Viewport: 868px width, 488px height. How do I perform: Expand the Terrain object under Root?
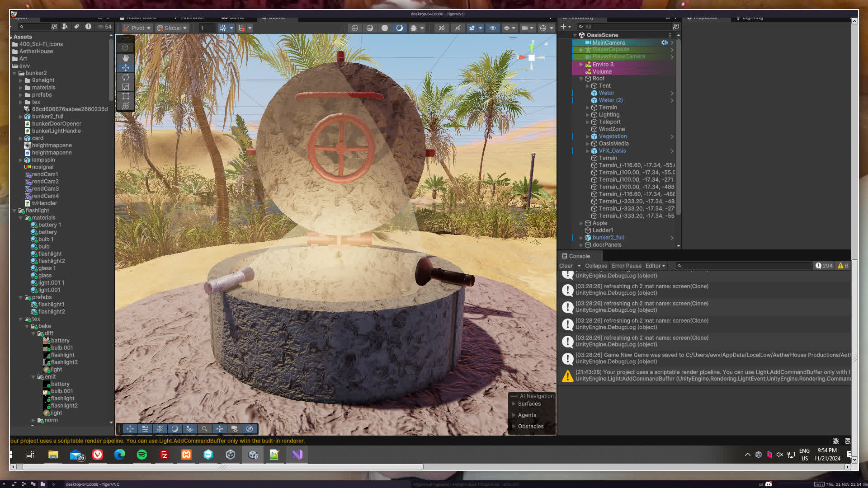[587, 108]
